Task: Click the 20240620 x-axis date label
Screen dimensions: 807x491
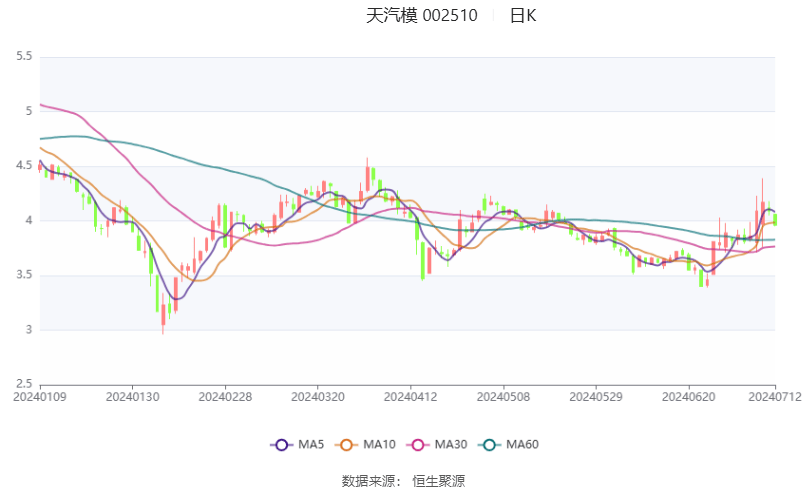Action: (688, 397)
